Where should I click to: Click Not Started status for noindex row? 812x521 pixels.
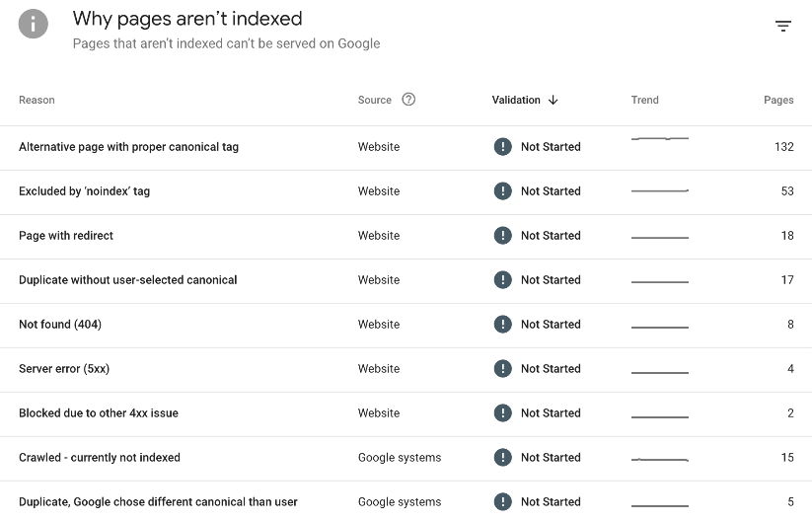(551, 191)
